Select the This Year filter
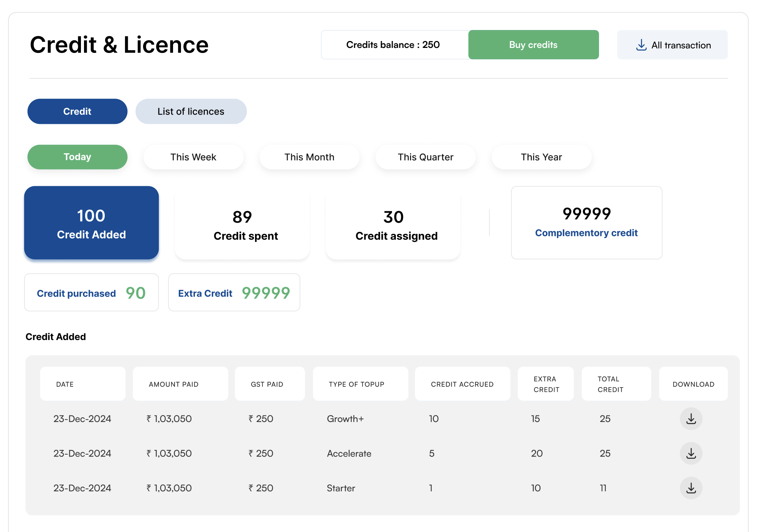The image size is (761, 532). (x=541, y=157)
